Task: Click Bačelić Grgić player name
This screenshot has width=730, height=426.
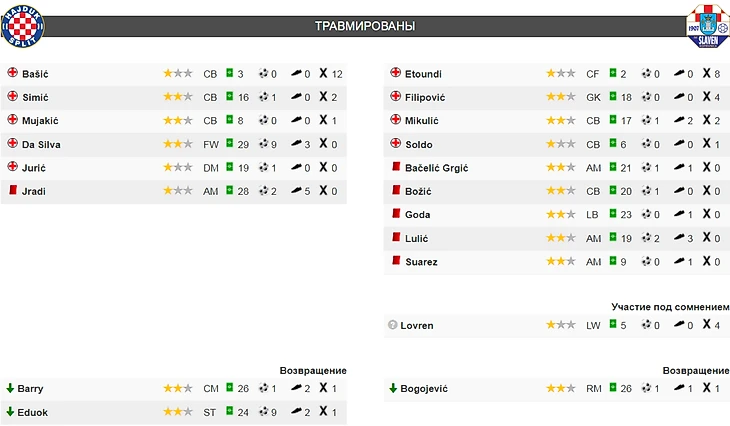Action: [x=436, y=168]
